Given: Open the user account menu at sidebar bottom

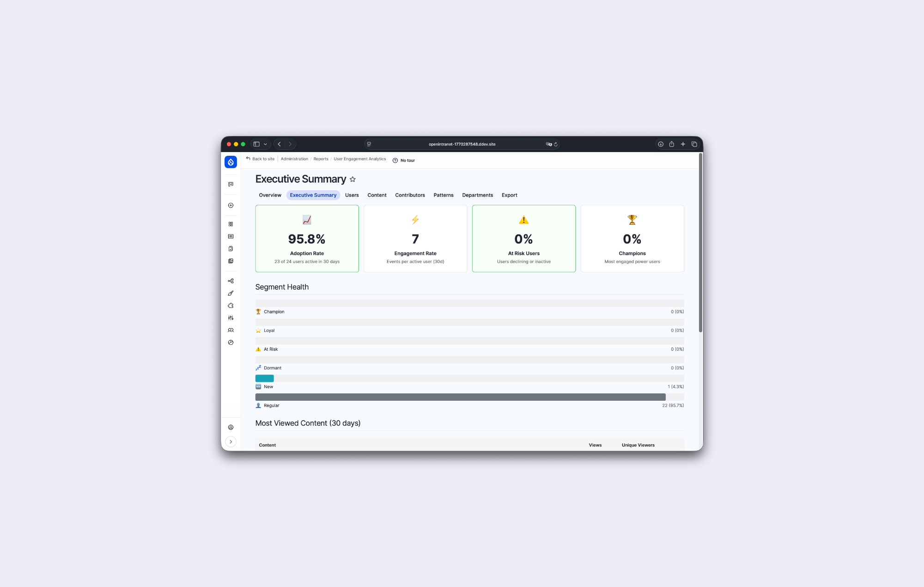Looking at the screenshot, I should click(x=231, y=427).
